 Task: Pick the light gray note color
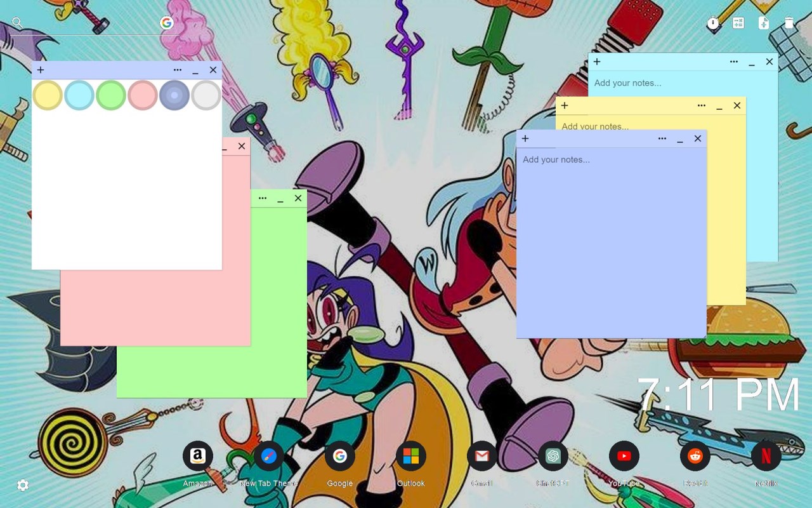(206, 95)
